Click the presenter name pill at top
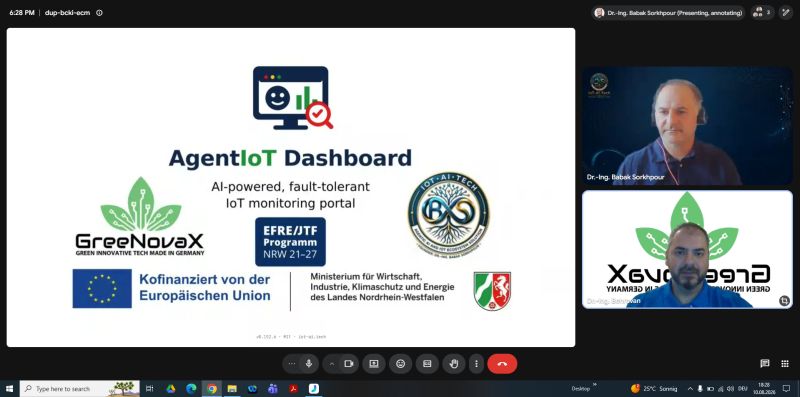800x397 pixels. 668,13
